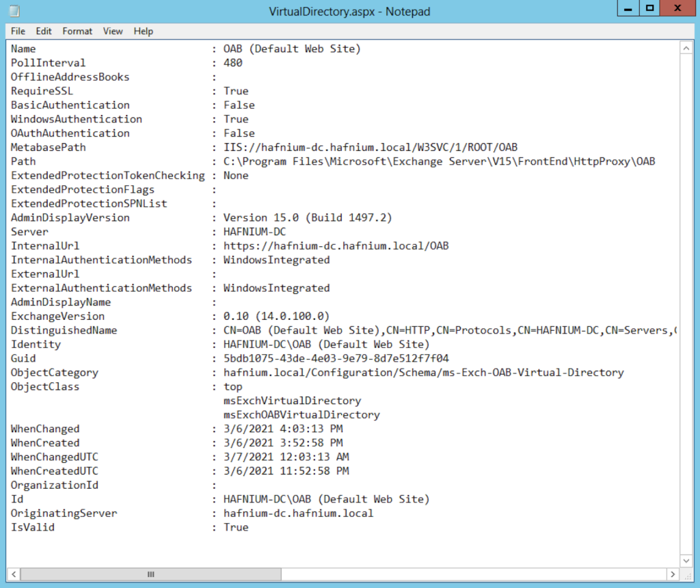Screen dimensions: 700x588
Task: Click the WhenChanged value 3/6/2021 4:03:13 PM
Action: coord(283,429)
